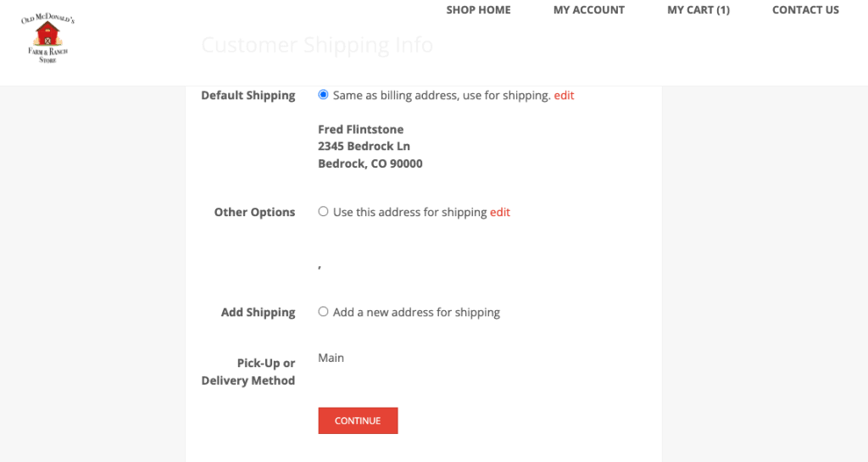Click the 'Bedrock, CO 90000' line
The height and width of the screenshot is (462, 868).
coord(370,164)
